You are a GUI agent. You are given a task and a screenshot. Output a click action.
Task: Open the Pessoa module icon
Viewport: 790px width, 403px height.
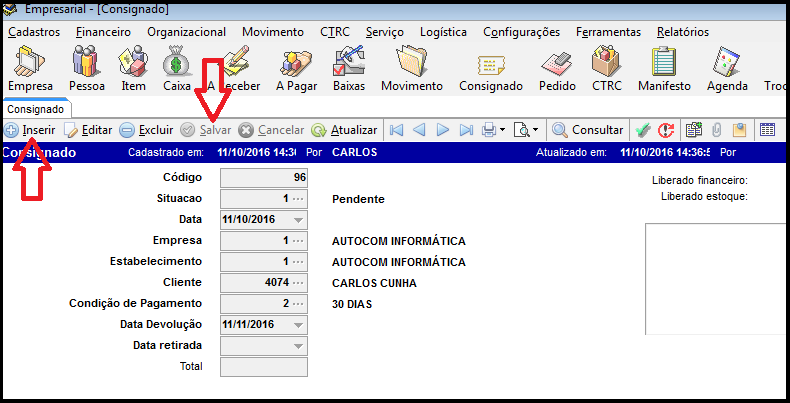coord(86,70)
